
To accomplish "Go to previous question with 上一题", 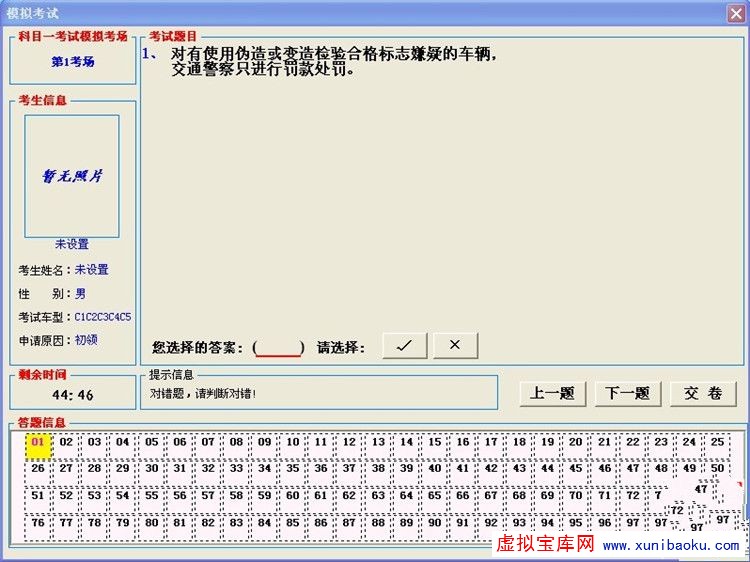I will click(553, 393).
